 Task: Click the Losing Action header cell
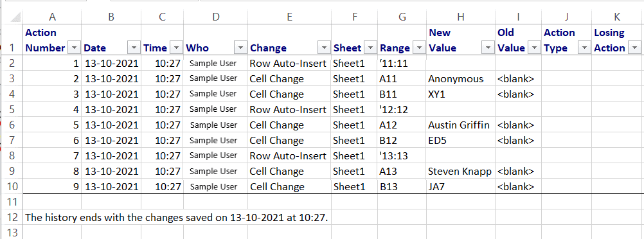pyautogui.click(x=617, y=40)
